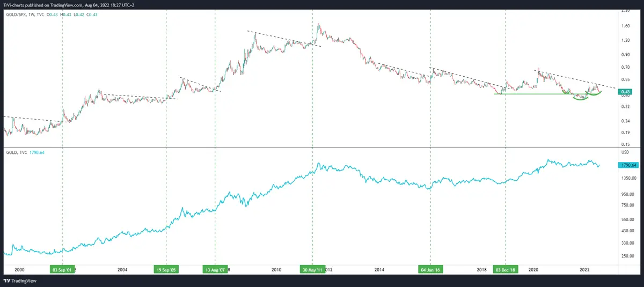Image resolution: width=644 pixels, height=287 pixels.
Task: Click the green 0.43 price tag
Action: [x=625, y=92]
